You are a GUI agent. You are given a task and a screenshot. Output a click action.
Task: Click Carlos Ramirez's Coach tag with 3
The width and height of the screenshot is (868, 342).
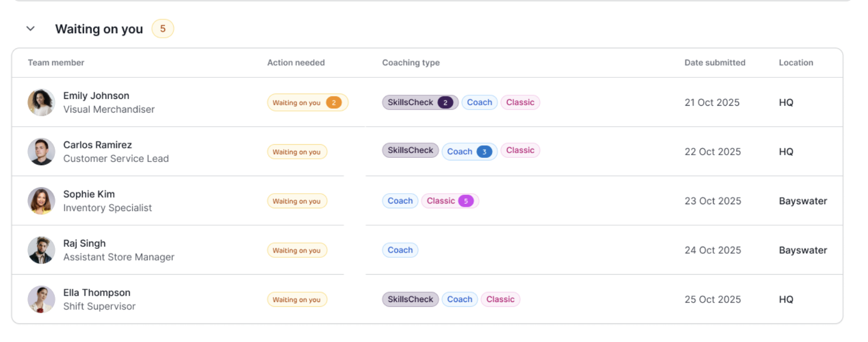469,152
